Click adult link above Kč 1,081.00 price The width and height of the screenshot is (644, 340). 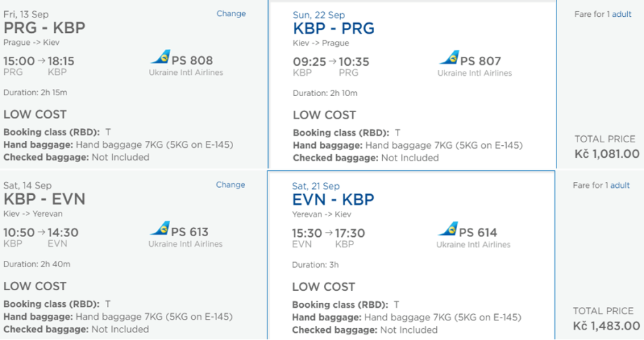coord(621,14)
